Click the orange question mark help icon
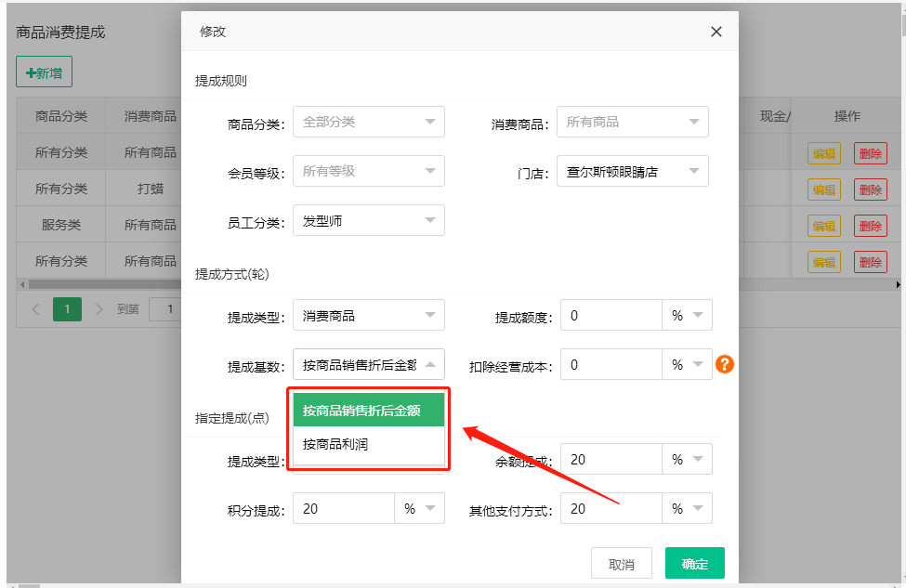Screen dimensions: 906x588 pos(725,365)
